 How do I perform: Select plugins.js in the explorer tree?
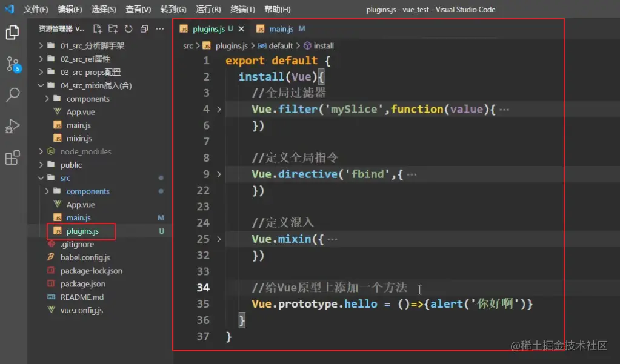tap(82, 231)
